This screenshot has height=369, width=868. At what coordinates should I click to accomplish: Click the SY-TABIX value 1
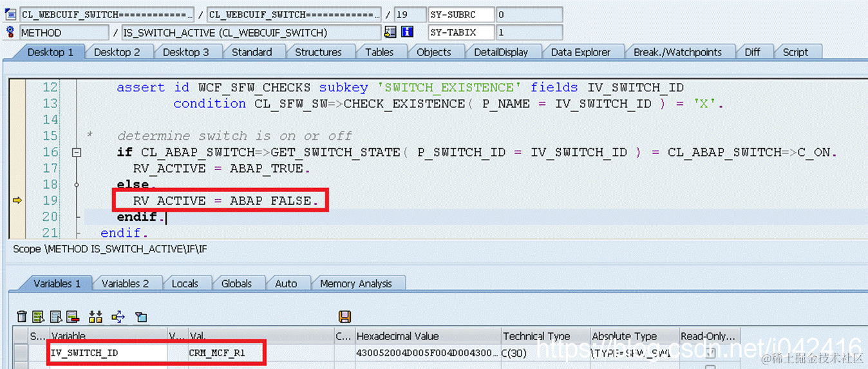tap(529, 32)
